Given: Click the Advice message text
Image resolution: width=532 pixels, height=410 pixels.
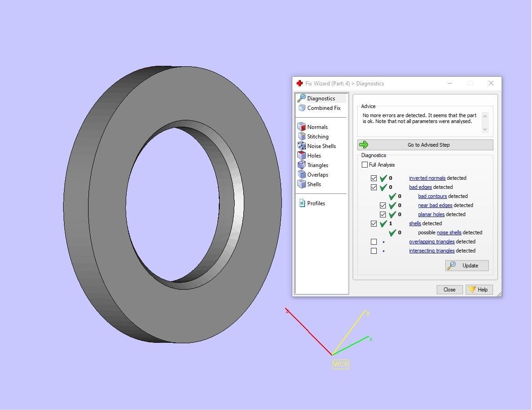Looking at the screenshot, I should [419, 119].
